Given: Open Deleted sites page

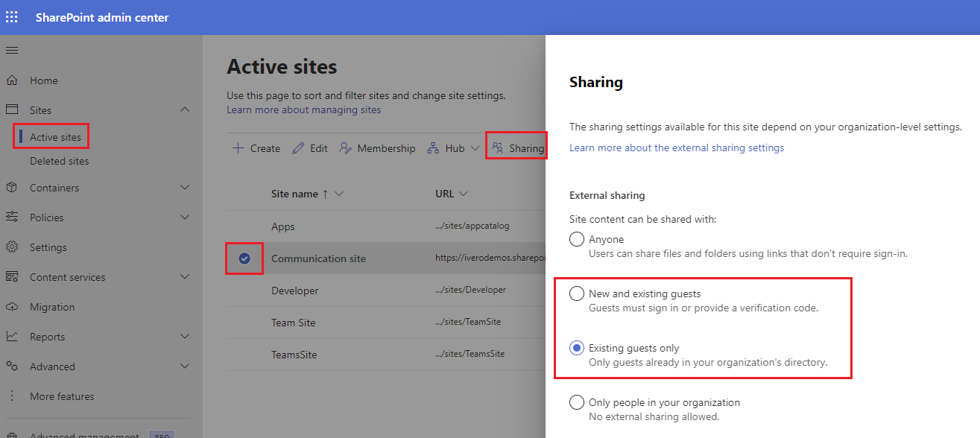Looking at the screenshot, I should coord(59,161).
